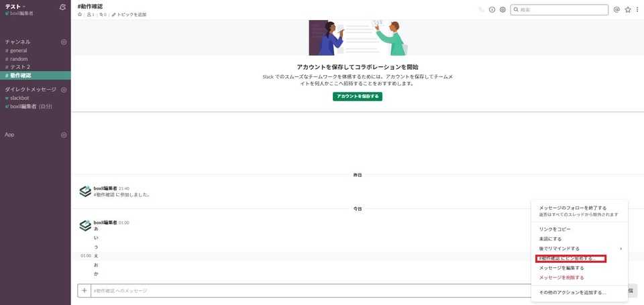Image resolution: width=644 pixels, height=305 pixels.
Task: Star the #動作確認 channel
Action: 80,14
